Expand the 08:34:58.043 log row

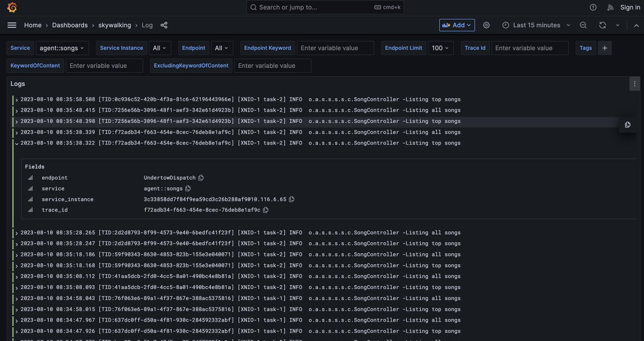17,299
